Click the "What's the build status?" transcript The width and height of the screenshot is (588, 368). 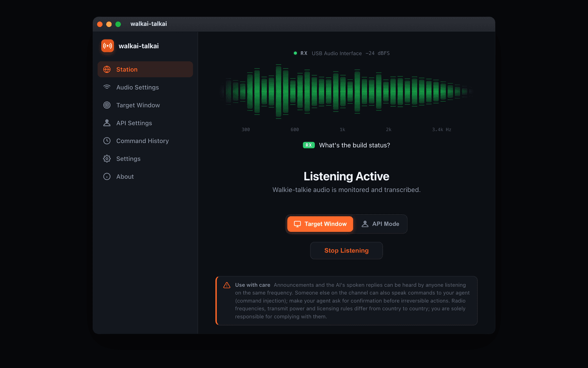pos(354,145)
